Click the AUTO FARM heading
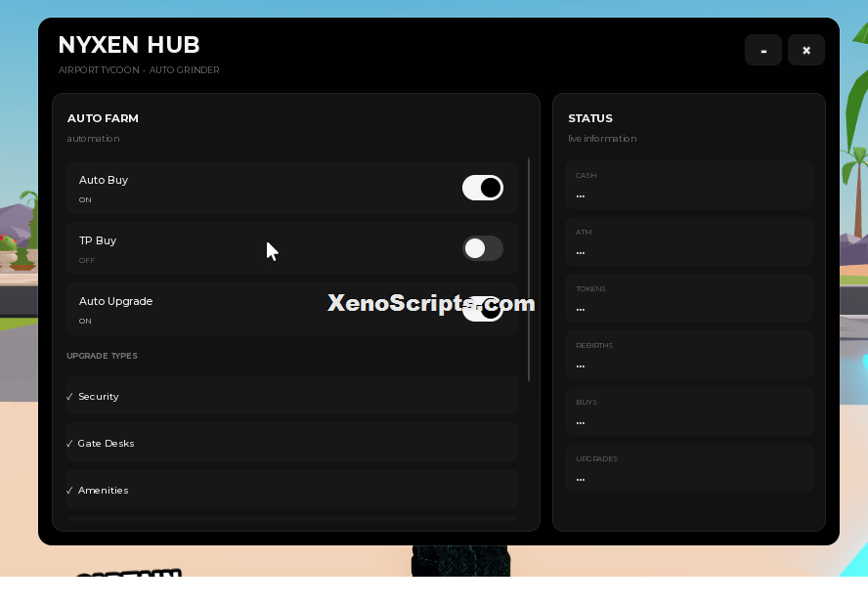This screenshot has height=606, width=868. (103, 118)
